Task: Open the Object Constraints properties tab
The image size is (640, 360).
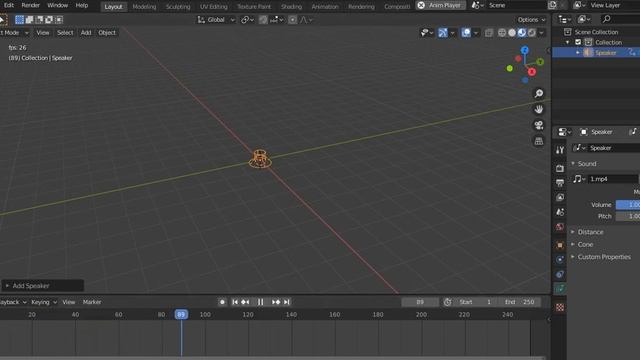Action: point(560,274)
